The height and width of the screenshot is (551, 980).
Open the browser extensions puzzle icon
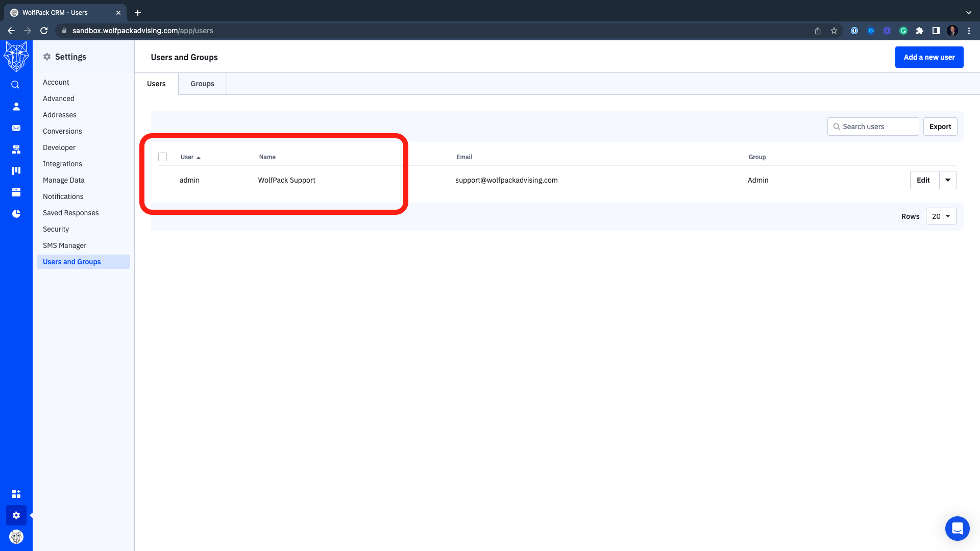[x=920, y=31]
